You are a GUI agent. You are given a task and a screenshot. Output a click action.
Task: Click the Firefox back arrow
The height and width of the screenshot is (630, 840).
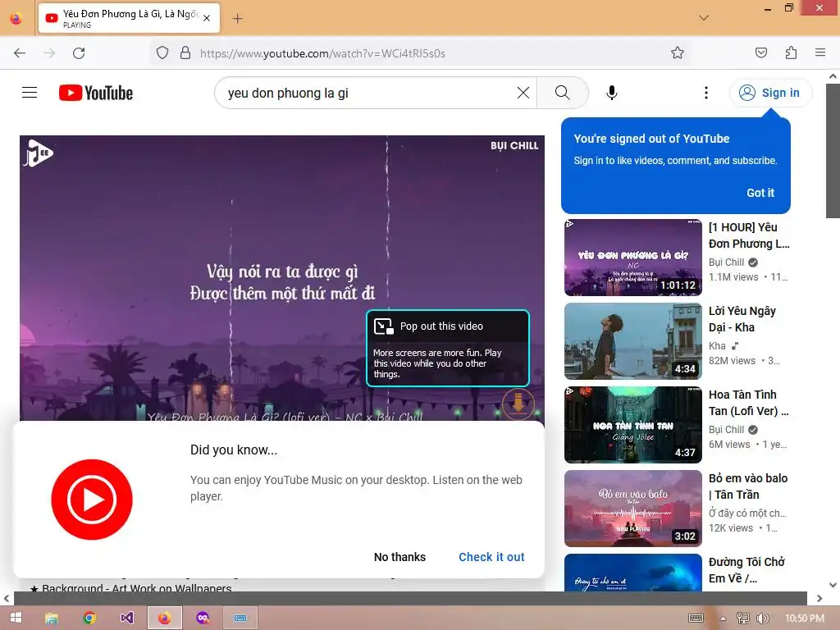20,53
